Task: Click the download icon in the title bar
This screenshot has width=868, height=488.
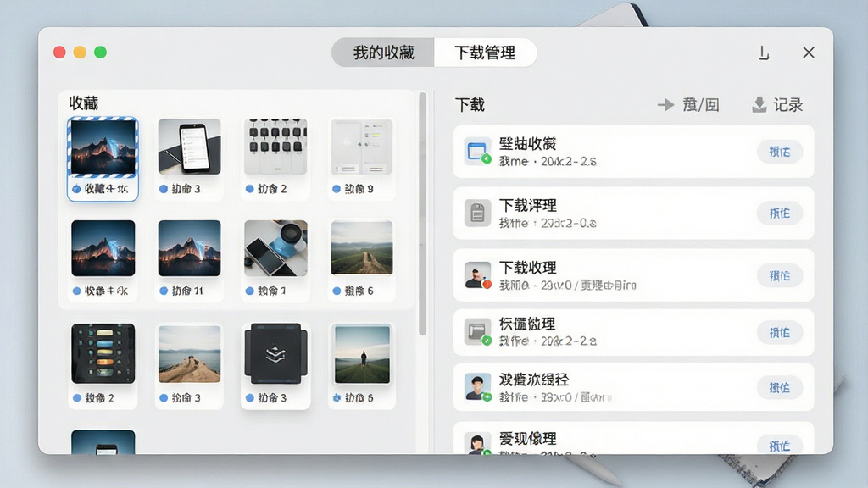Action: pyautogui.click(x=764, y=53)
